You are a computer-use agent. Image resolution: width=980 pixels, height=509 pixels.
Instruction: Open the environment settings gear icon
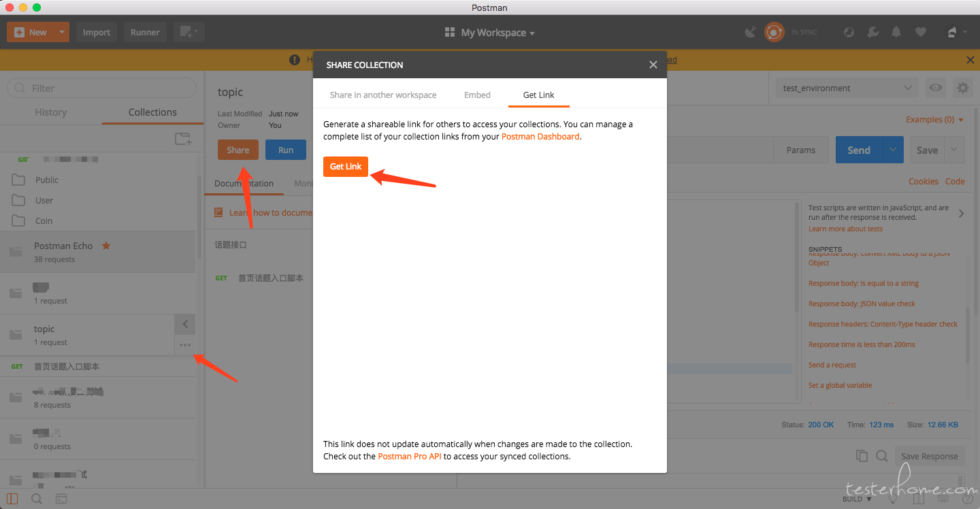pyautogui.click(x=962, y=88)
